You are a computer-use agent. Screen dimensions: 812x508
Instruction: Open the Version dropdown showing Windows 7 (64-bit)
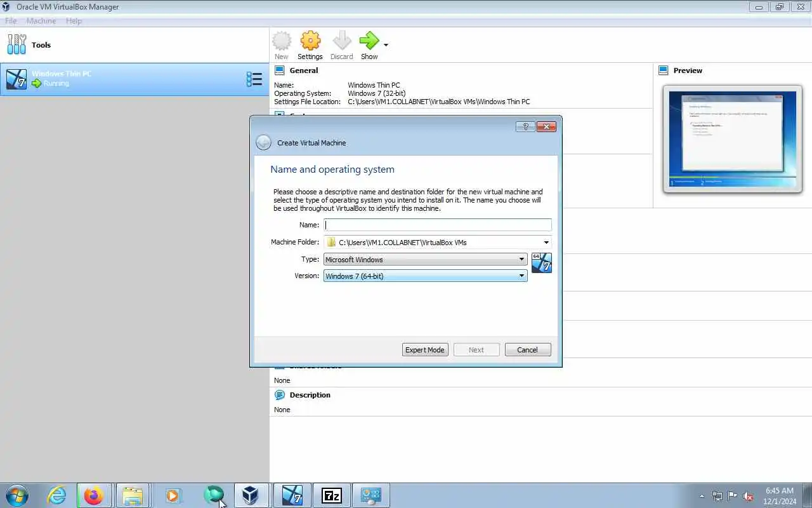pyautogui.click(x=425, y=276)
